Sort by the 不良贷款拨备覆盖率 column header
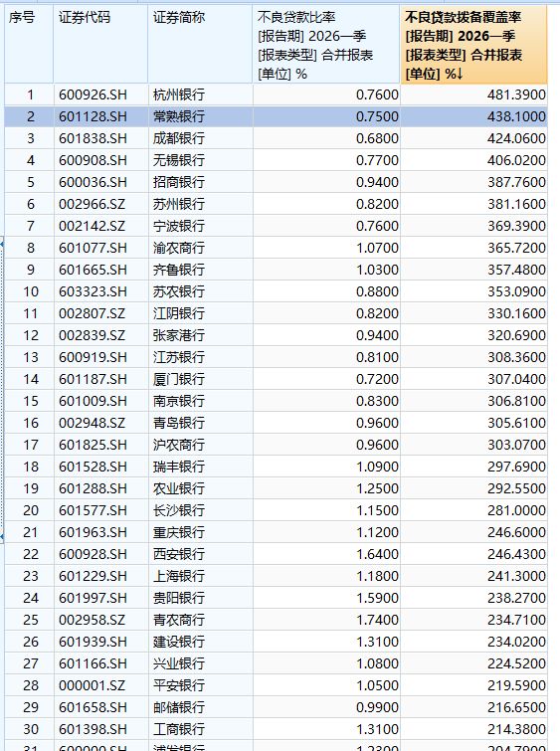 click(473, 45)
